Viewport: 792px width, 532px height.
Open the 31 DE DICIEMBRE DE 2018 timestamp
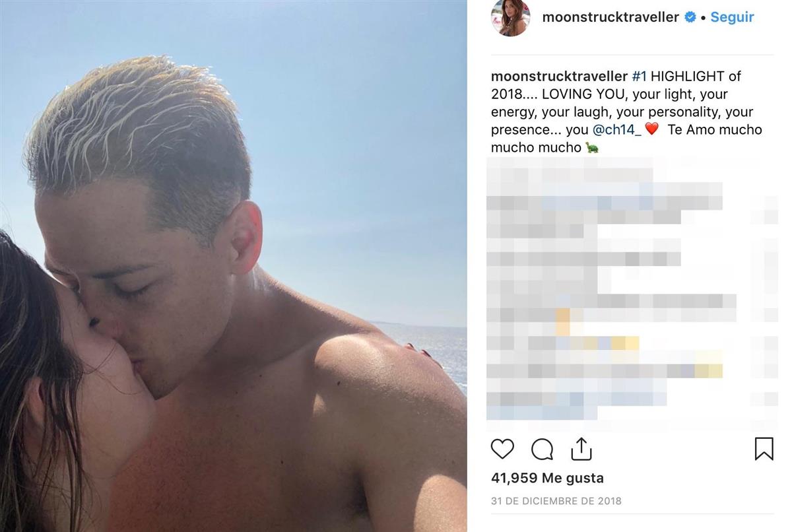pyautogui.click(x=556, y=501)
